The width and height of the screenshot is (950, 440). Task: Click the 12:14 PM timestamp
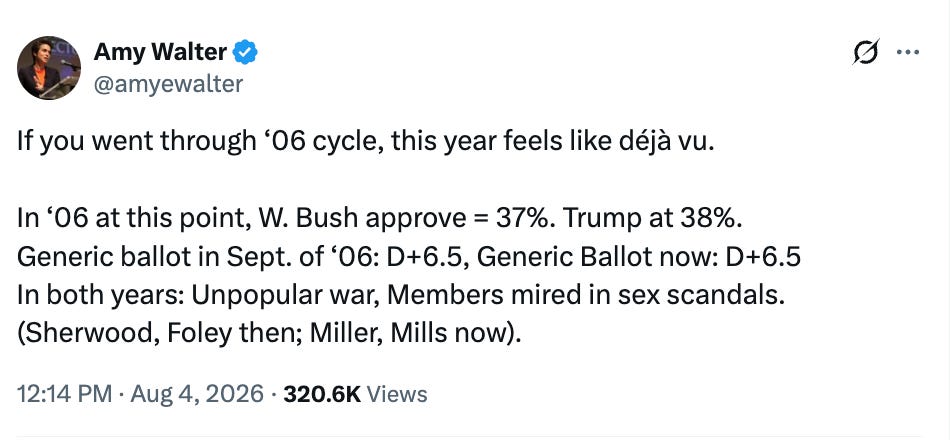coord(64,395)
